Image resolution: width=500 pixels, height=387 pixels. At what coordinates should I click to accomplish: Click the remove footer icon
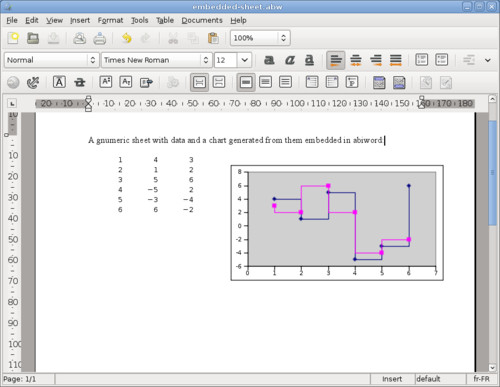pyautogui.click(x=446, y=82)
